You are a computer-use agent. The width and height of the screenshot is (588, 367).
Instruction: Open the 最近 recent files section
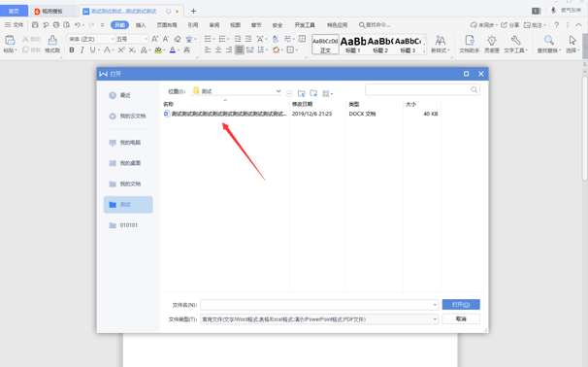pos(120,95)
